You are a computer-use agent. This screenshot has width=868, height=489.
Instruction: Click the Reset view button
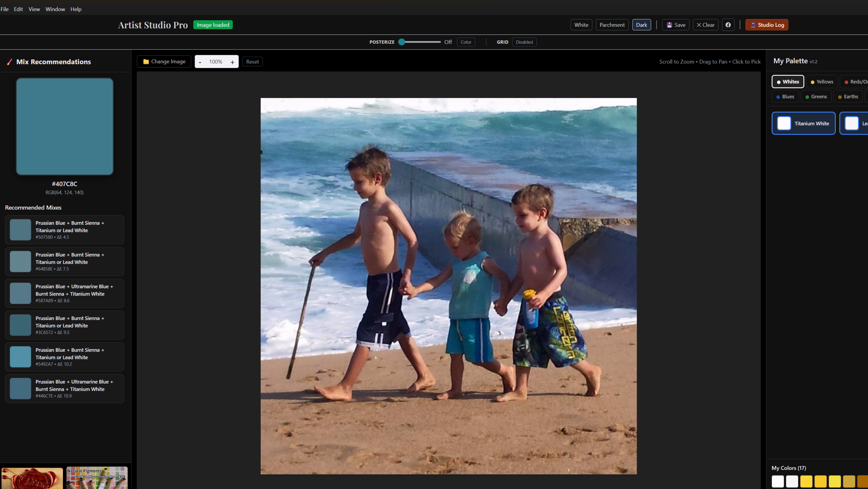point(252,62)
